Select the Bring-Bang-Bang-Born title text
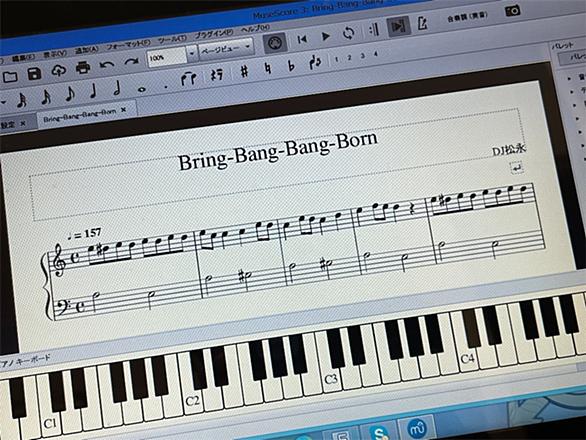 (x=278, y=151)
